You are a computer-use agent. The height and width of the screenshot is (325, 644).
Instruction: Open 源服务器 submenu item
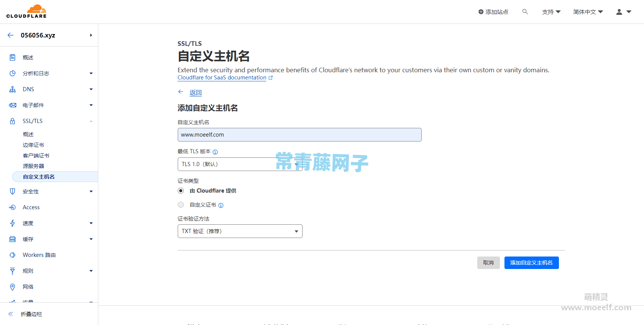(33, 166)
